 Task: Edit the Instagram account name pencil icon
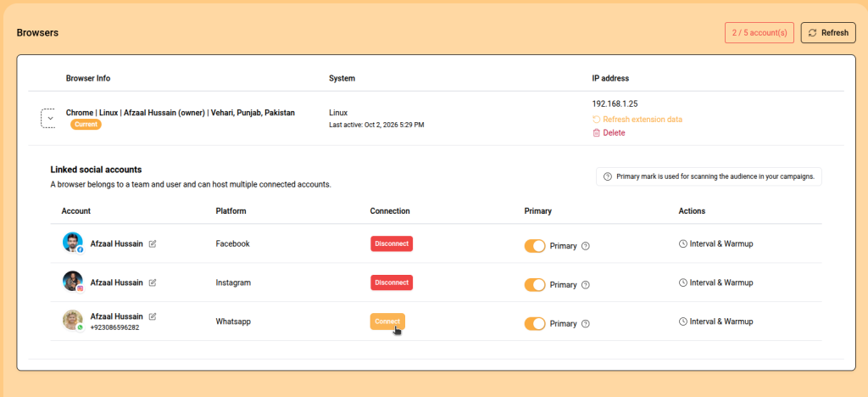coord(153,282)
